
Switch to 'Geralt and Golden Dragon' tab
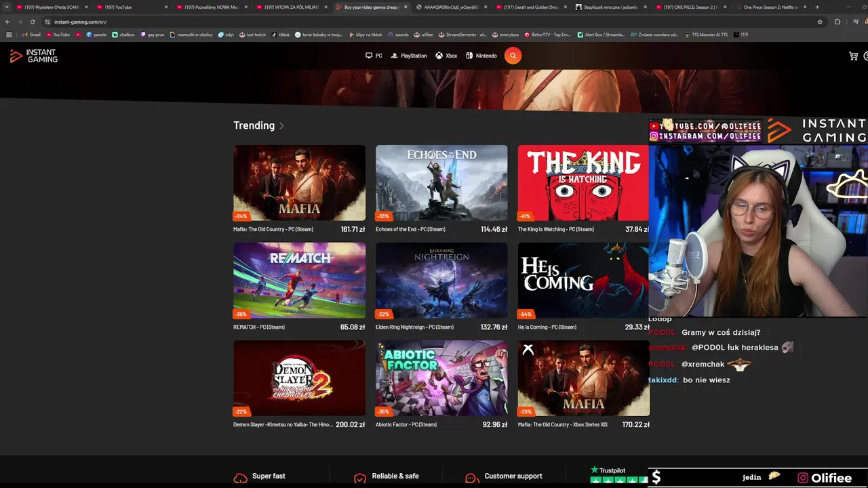coord(530,7)
